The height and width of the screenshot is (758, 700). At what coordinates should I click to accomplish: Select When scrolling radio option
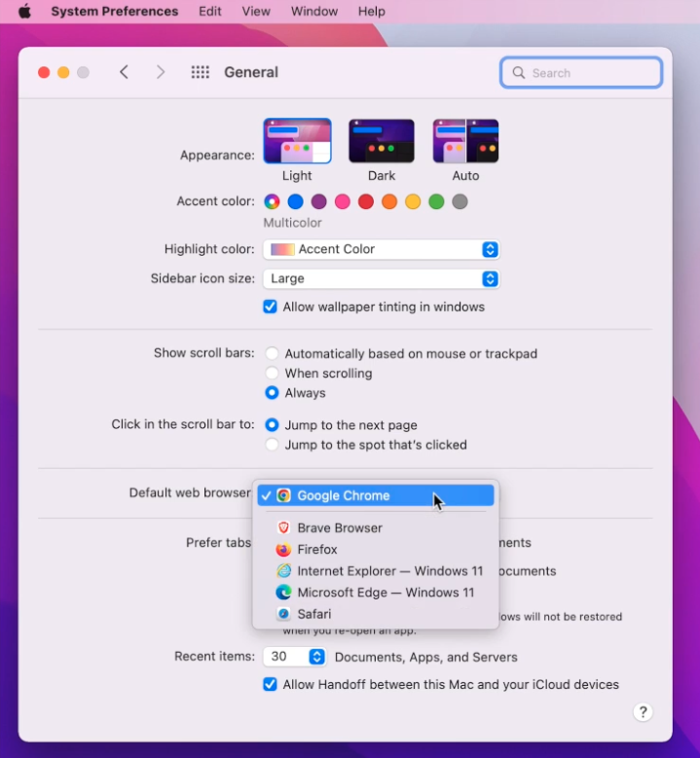[272, 374]
